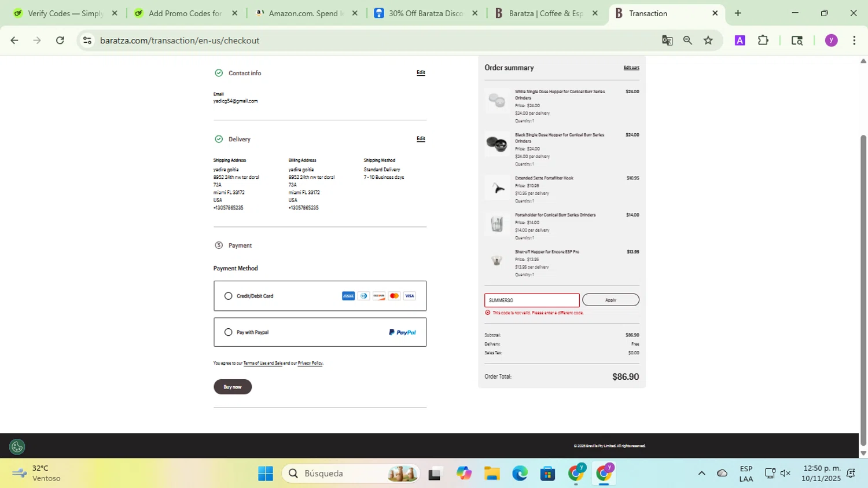Image resolution: width=868 pixels, height=488 pixels.
Task: Switch to the Add Promo Codes tab
Action: (185, 13)
